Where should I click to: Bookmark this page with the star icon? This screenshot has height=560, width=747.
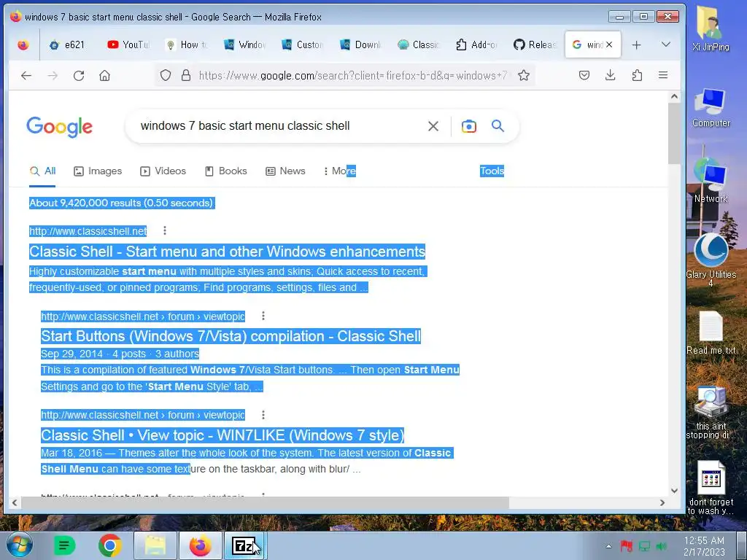tap(524, 75)
